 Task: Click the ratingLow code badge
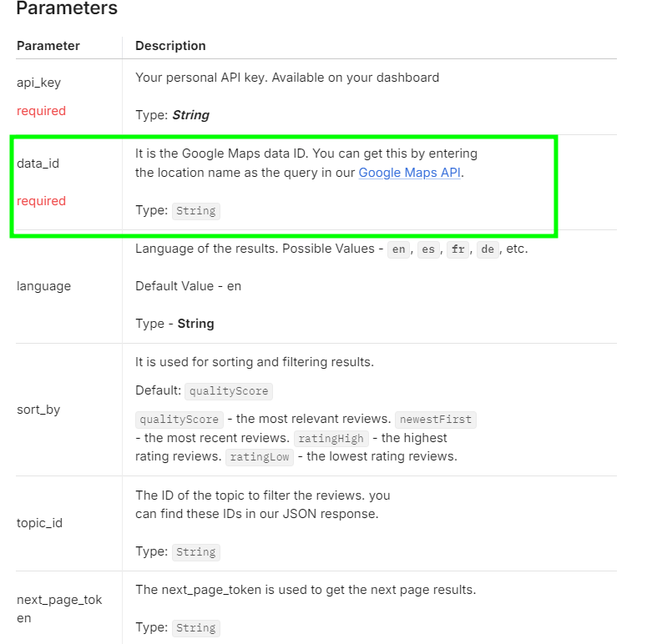(260, 457)
